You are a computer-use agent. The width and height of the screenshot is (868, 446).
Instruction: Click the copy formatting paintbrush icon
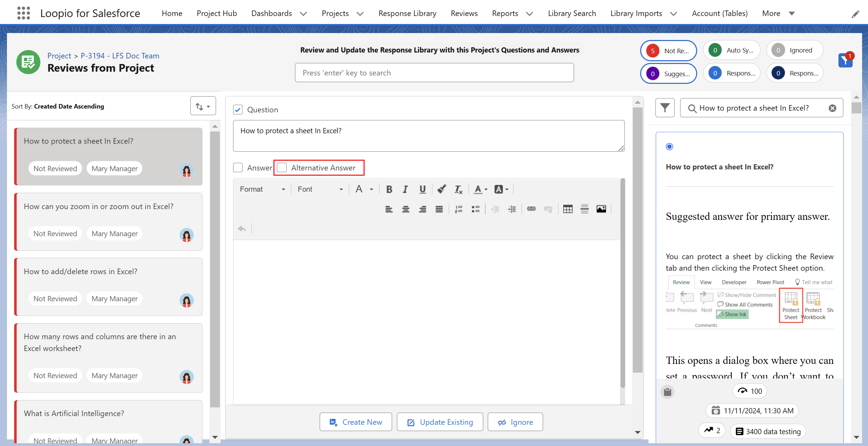point(441,189)
